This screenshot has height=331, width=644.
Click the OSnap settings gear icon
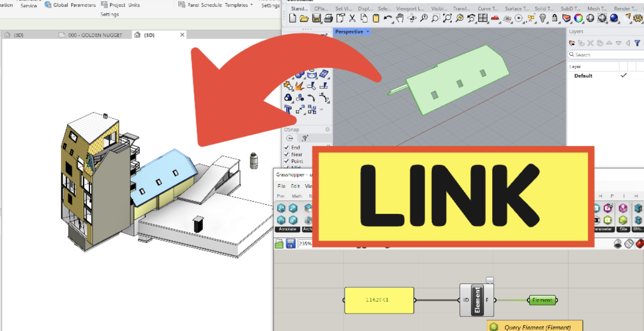[328, 130]
